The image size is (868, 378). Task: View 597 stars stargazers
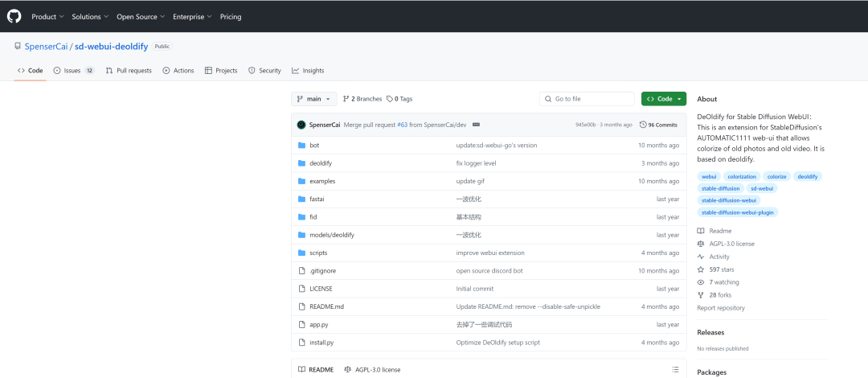[x=716, y=269]
